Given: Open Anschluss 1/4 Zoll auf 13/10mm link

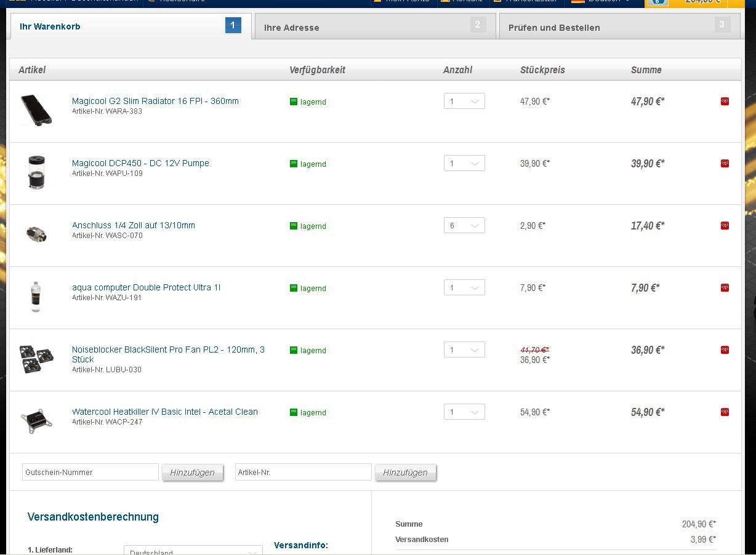Looking at the screenshot, I should click(x=134, y=225).
